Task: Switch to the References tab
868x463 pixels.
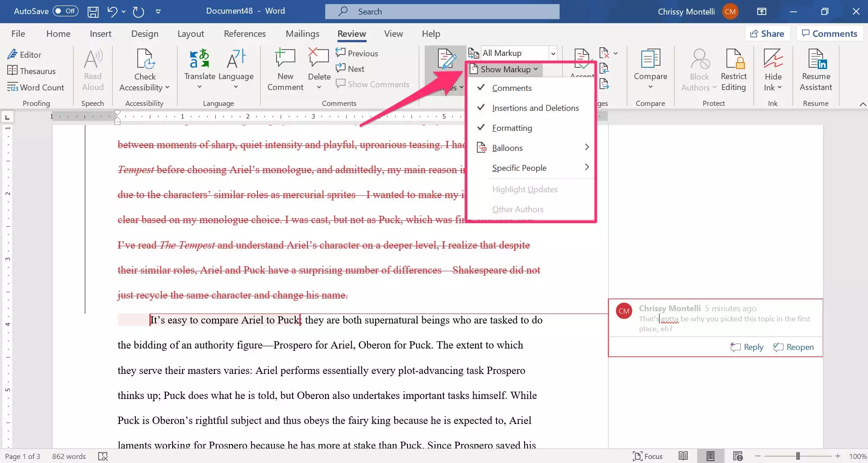Action: click(x=244, y=34)
